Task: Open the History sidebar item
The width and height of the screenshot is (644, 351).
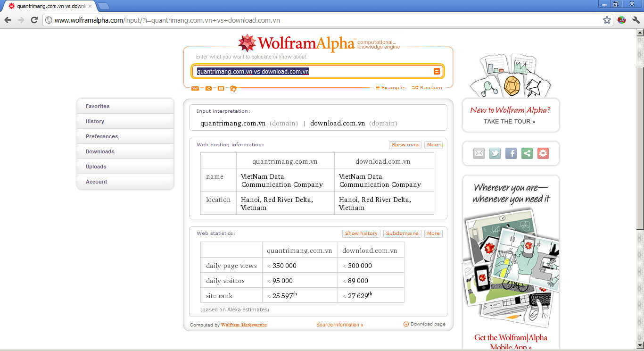Action: click(125, 121)
